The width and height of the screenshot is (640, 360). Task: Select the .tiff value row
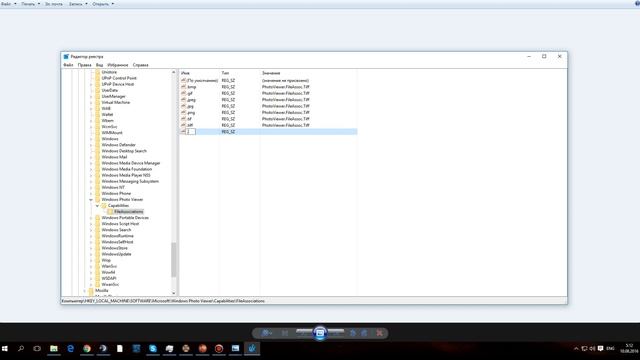click(269, 125)
